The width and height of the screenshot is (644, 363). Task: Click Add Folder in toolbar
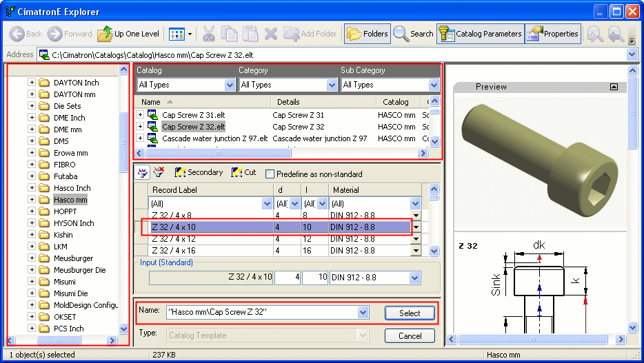coord(310,34)
